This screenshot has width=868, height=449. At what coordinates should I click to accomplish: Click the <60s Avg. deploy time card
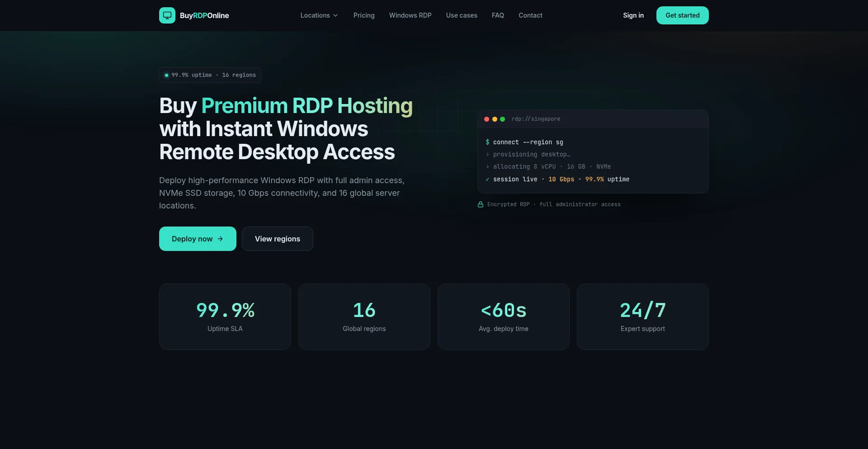tap(504, 317)
